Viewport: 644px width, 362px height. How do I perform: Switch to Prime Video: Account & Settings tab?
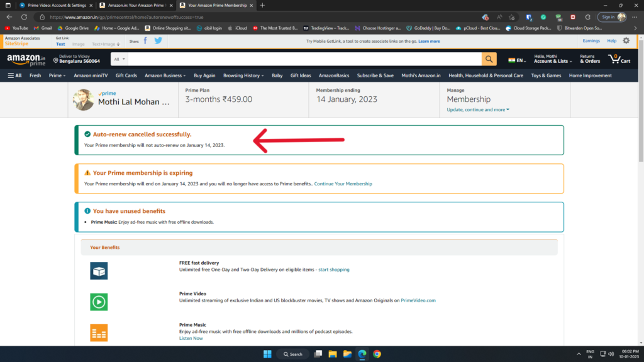tap(56, 5)
